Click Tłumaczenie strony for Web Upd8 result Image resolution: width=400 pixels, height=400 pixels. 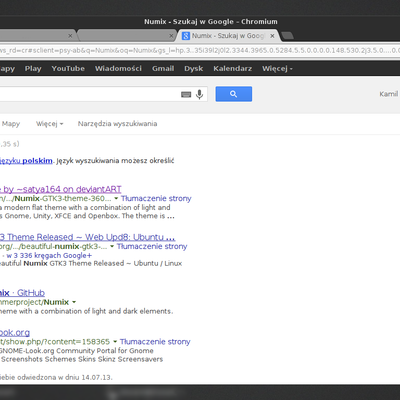click(152, 246)
